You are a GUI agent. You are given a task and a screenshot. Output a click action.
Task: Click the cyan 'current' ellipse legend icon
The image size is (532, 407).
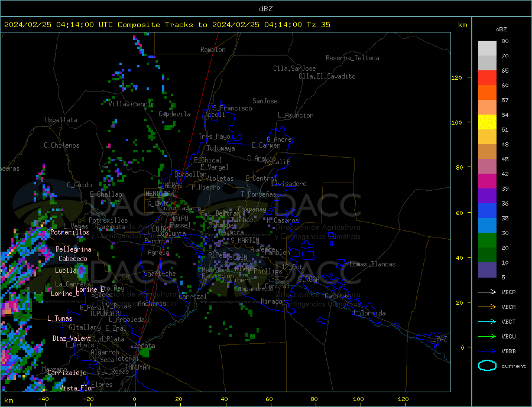click(x=487, y=366)
